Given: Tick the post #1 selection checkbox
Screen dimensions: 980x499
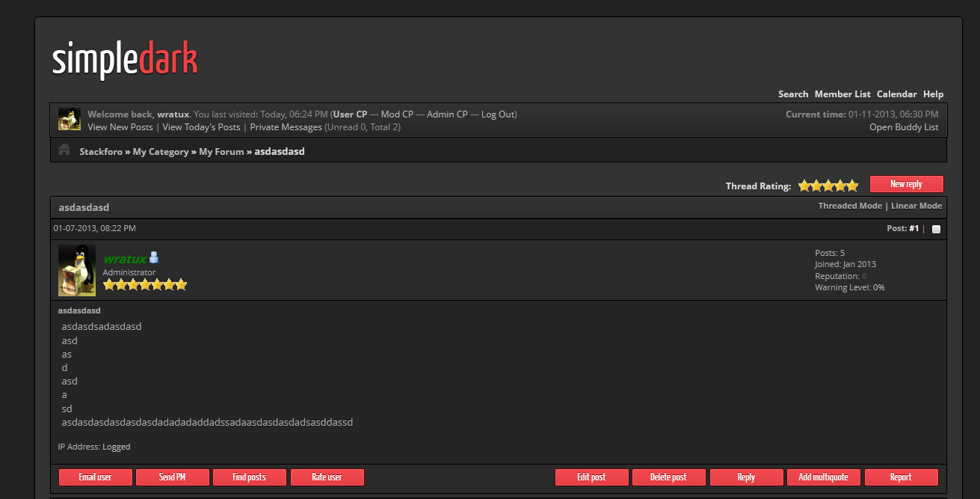Looking at the screenshot, I should pos(936,229).
